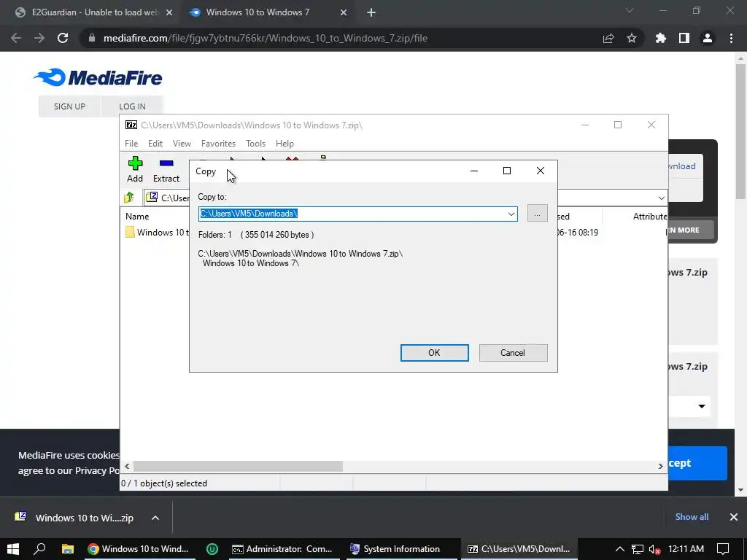
Task: Open a new Chrome tab
Action: (371, 12)
